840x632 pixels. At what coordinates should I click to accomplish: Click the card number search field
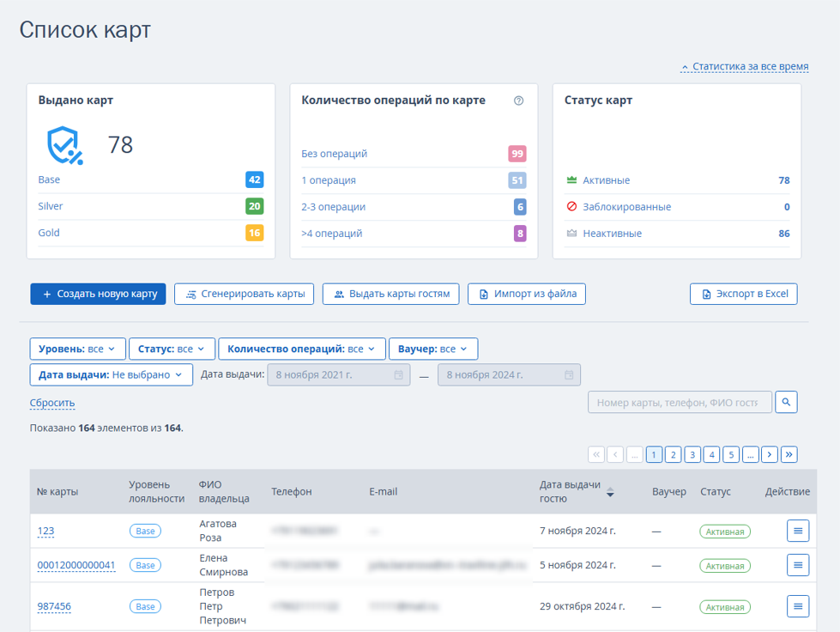click(x=680, y=402)
